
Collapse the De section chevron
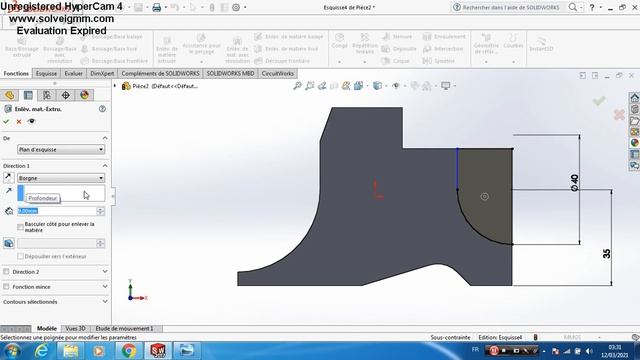pos(105,138)
